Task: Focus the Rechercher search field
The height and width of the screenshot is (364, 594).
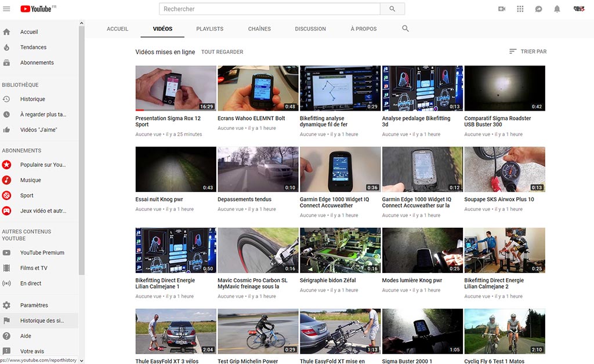Action: [270, 9]
